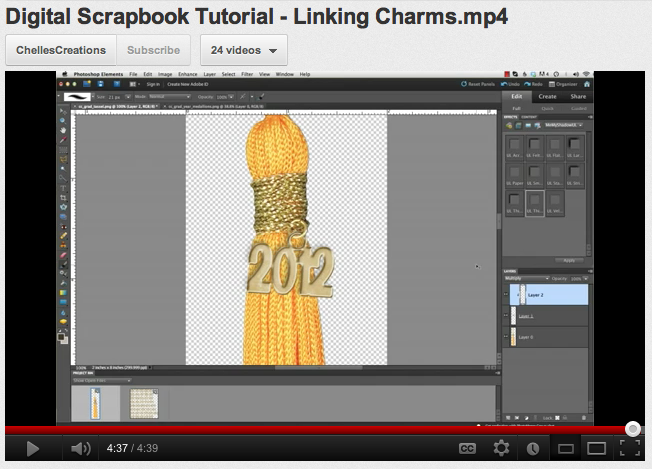This screenshot has height=469, width=652.
Task: Select the Blur water drop tool
Action: pos(63,312)
